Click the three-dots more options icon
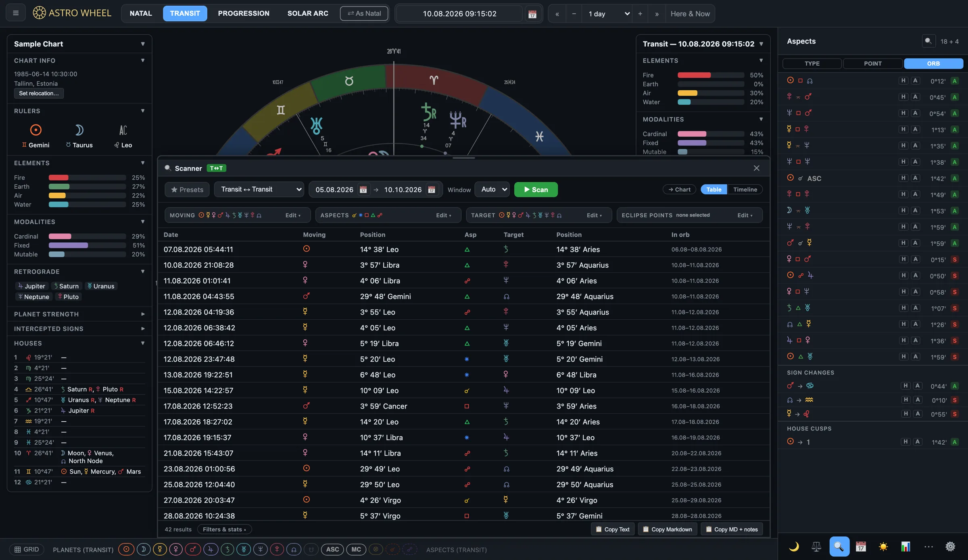This screenshot has width=968, height=560. 928,546
